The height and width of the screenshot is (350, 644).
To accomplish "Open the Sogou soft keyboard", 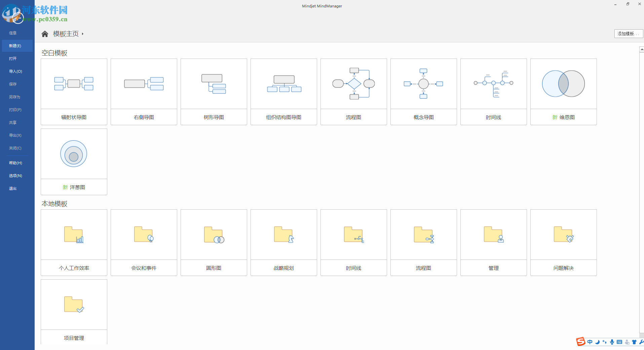I will 620,342.
